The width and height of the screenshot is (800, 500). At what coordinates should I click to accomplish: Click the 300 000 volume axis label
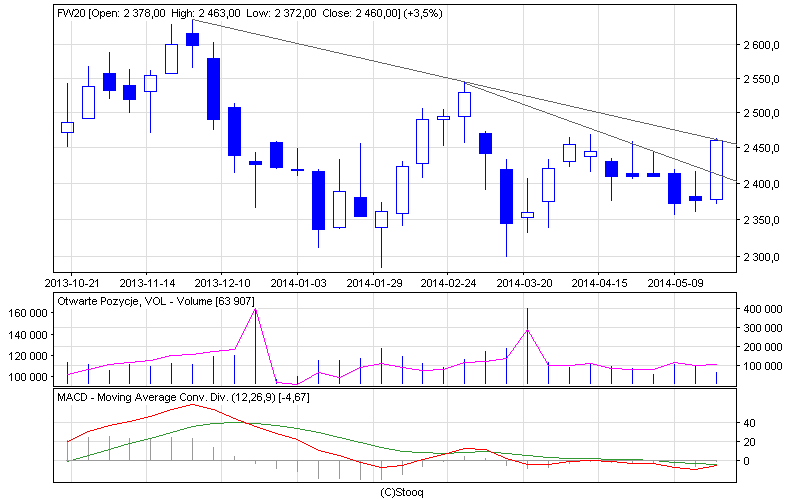[x=762, y=328]
